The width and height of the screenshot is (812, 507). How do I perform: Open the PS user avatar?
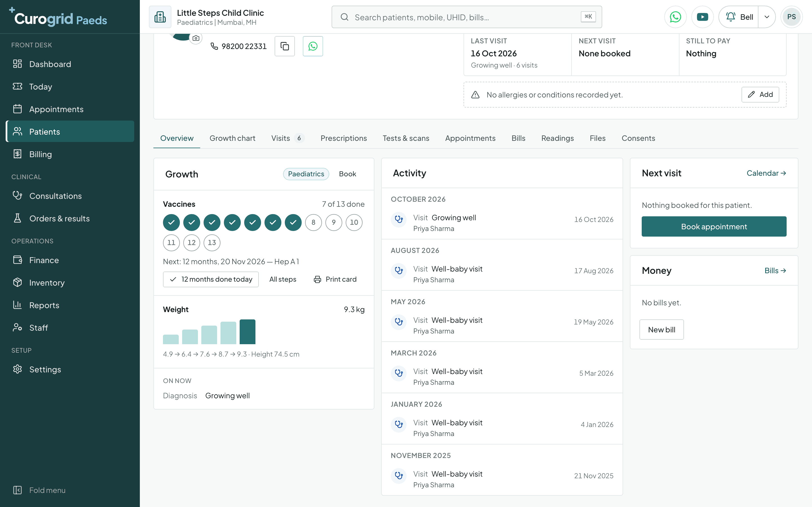[x=791, y=17]
